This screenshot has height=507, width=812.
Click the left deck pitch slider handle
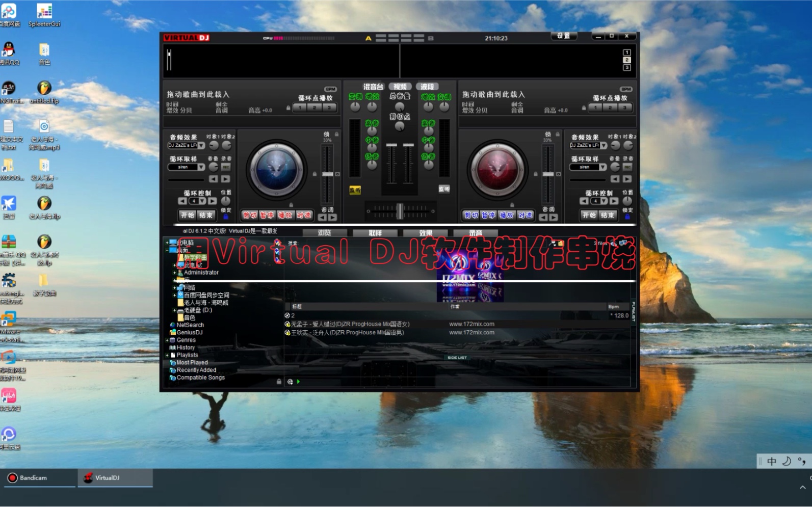[327, 174]
